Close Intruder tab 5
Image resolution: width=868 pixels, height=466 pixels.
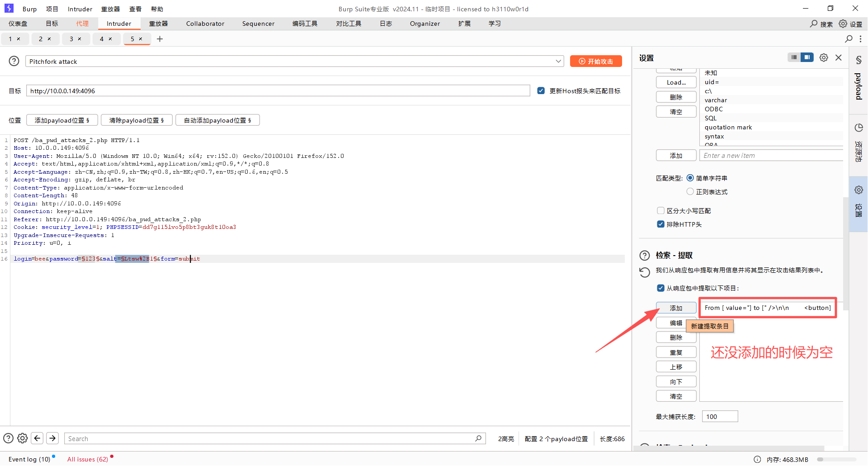coord(141,39)
